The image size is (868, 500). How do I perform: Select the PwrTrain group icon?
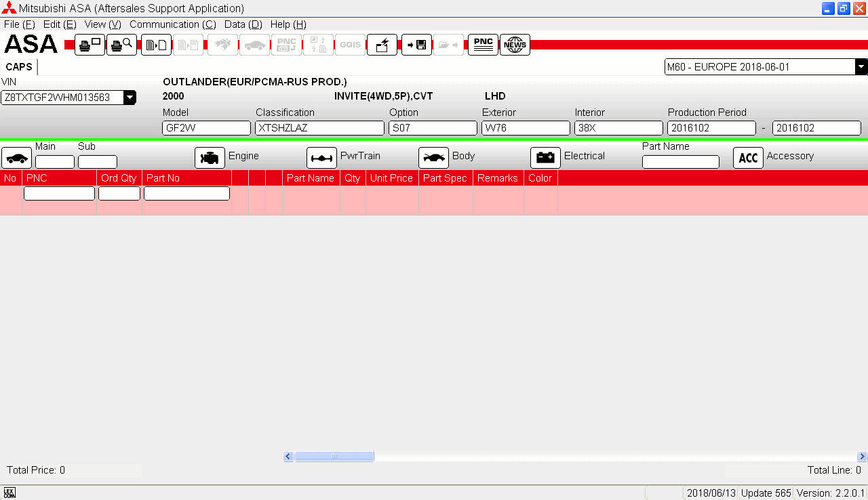coord(321,158)
